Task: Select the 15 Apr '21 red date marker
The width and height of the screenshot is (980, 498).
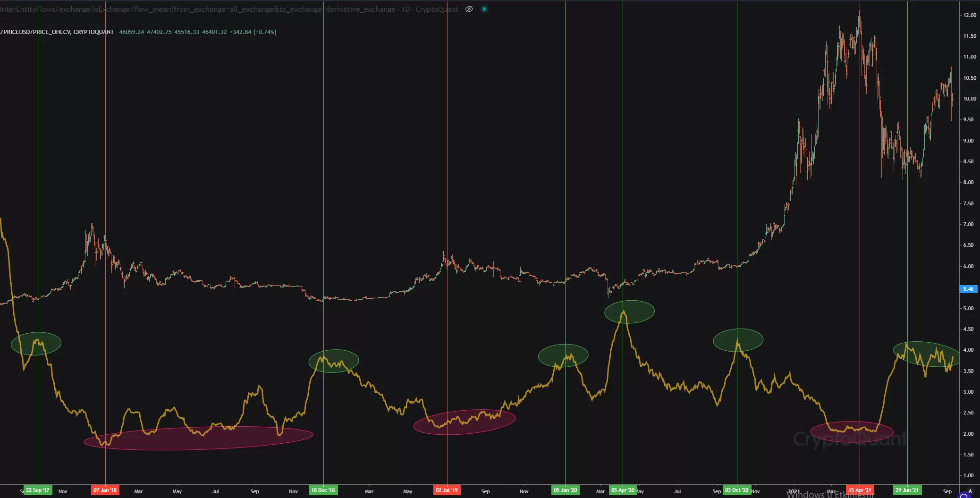Action: (x=860, y=490)
